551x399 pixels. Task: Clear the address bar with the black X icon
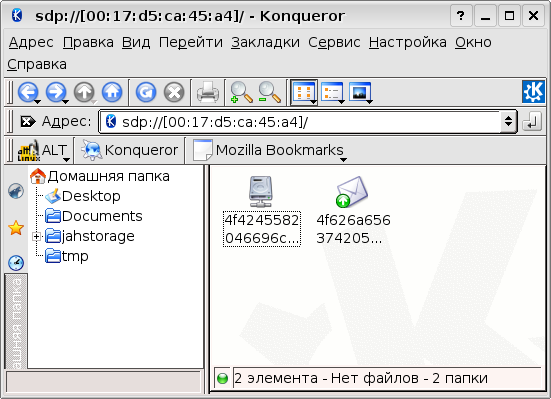pos(28,122)
